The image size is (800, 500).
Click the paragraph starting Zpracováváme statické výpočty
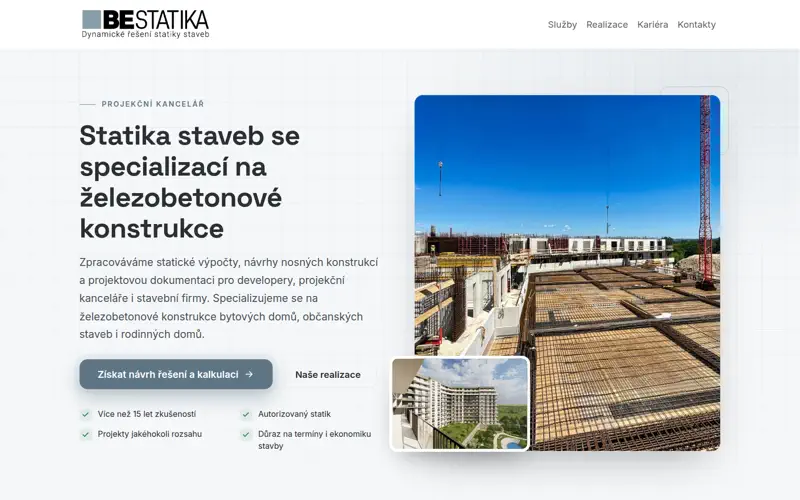(229, 298)
